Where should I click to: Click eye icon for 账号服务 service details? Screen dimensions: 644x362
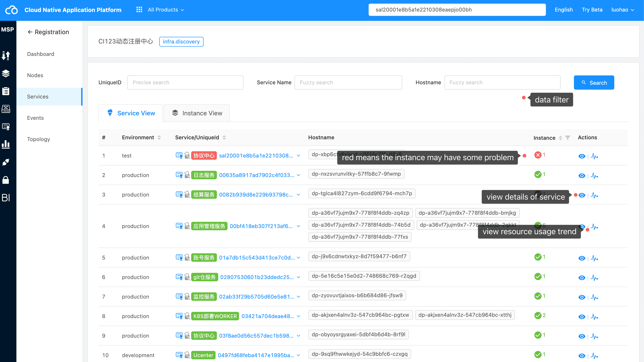pos(582,258)
